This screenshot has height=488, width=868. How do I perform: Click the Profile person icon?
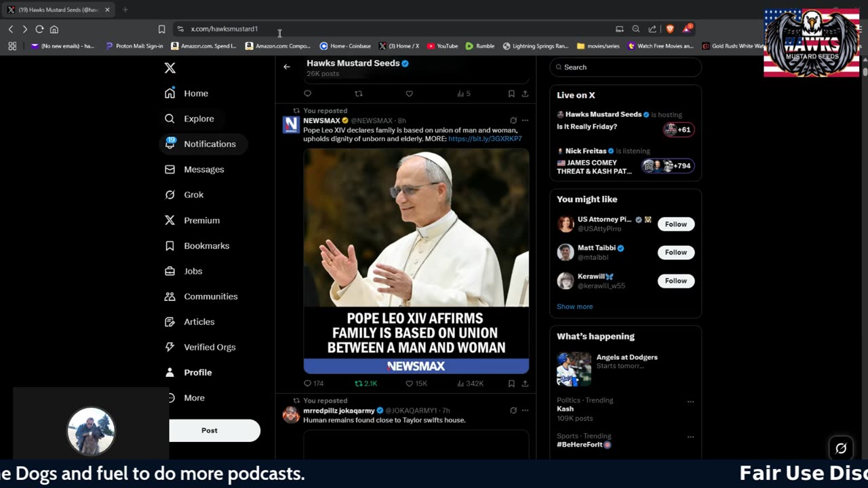click(170, 372)
